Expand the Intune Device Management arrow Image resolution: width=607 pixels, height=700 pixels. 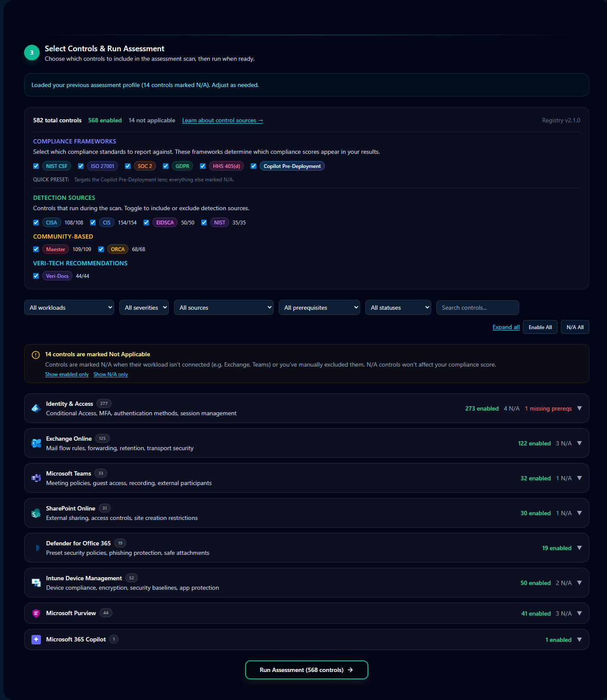click(x=579, y=583)
